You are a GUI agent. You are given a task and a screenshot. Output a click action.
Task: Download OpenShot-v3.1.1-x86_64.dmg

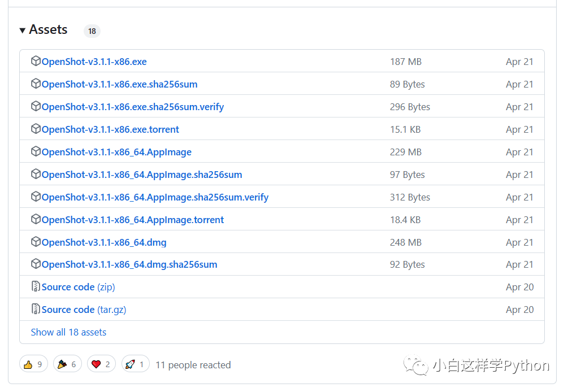[104, 242]
